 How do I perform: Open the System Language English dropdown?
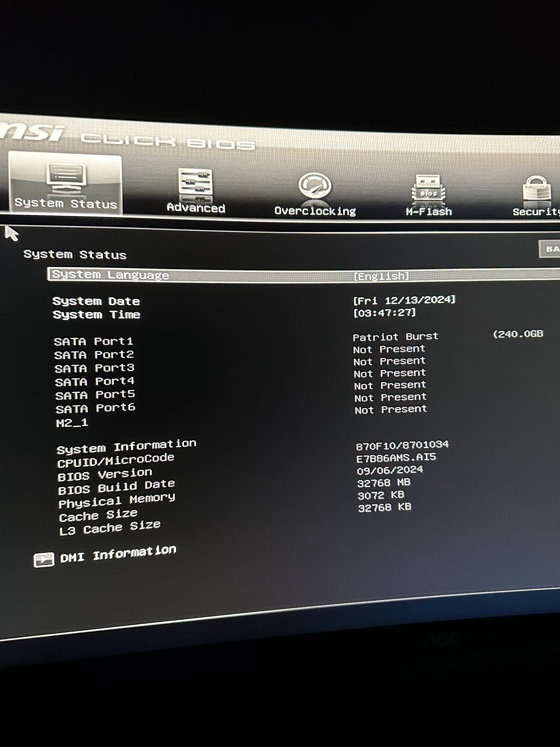point(381,276)
